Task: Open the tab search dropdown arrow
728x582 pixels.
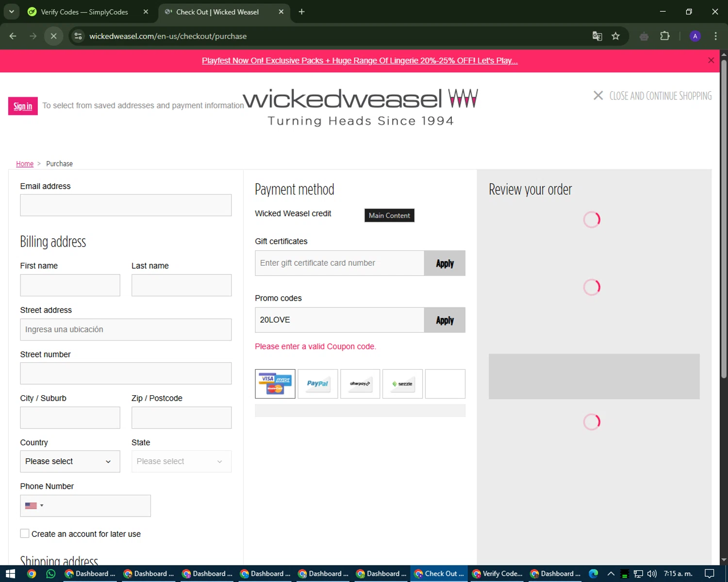Action: 11,12
